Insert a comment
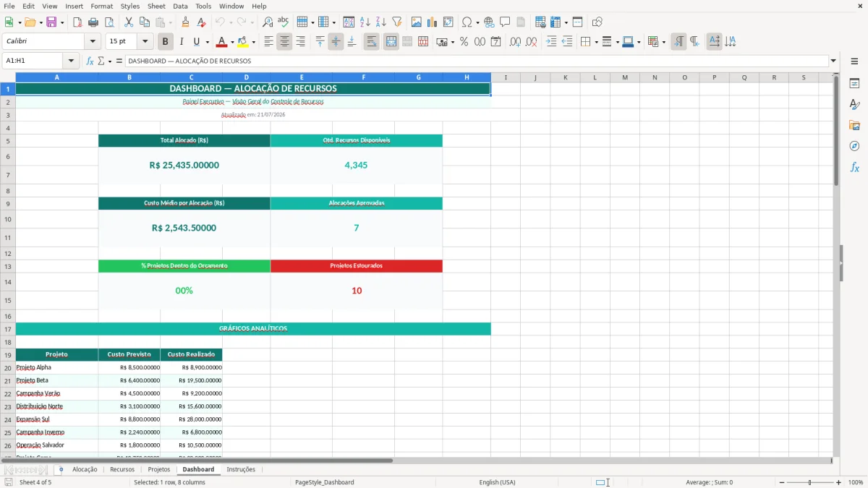This screenshot has height=488, width=868. coord(505,22)
